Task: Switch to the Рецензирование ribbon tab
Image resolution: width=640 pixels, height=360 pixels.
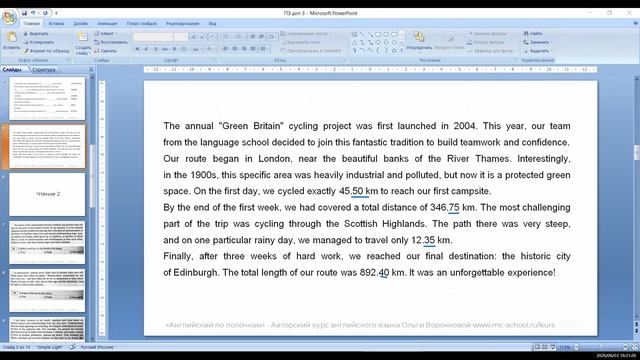Action: [182, 24]
